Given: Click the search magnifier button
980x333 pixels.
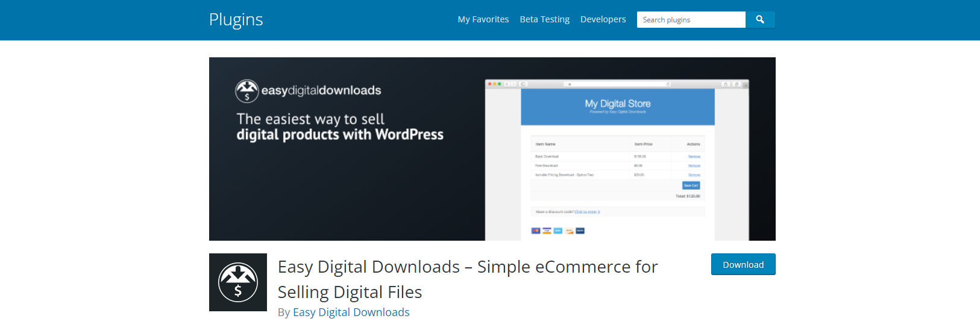Looking at the screenshot, I should point(760,19).
